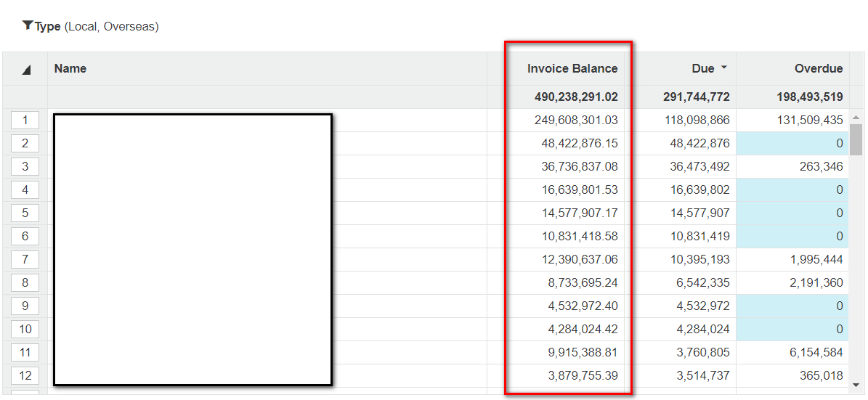Screen dimensions: 868x400
Task: Click overdue value 365,018
Action: click(x=823, y=375)
